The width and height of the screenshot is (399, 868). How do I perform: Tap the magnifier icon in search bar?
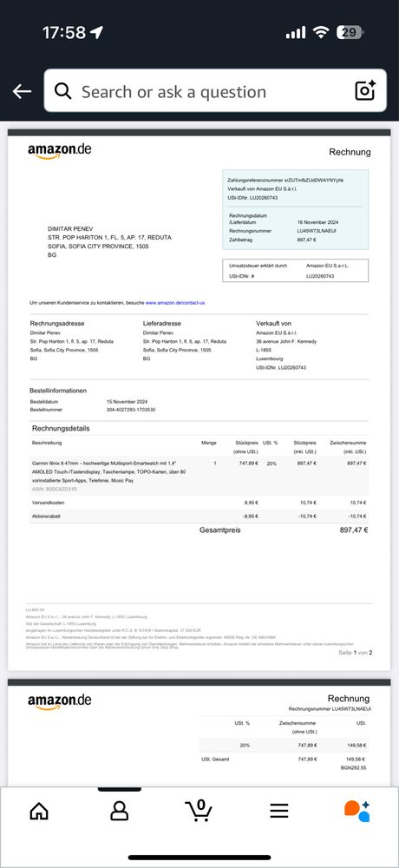point(63,91)
